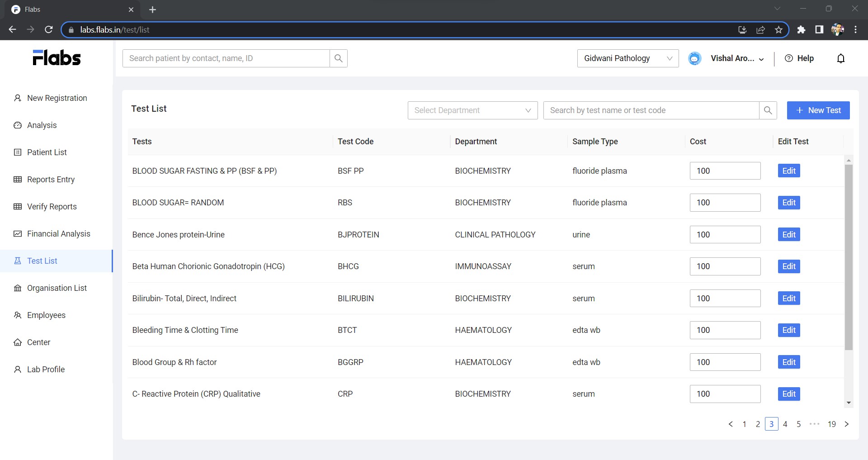Open the notification bell
The image size is (868, 460).
(x=841, y=58)
